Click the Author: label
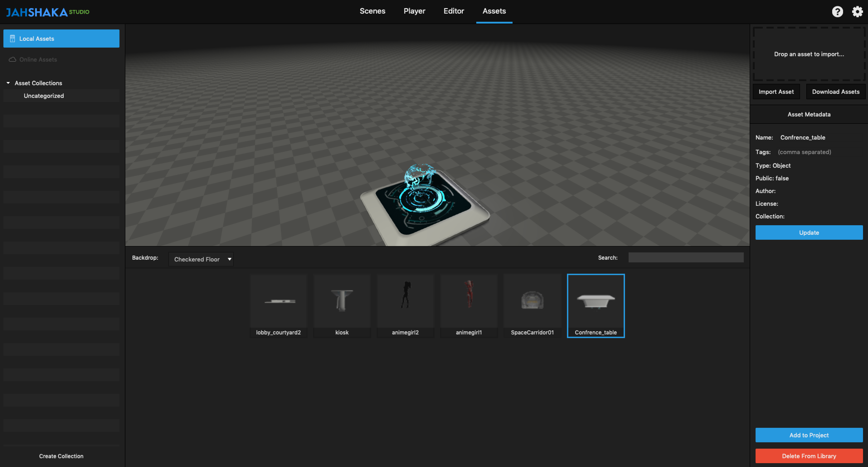Viewport: 868px width, 467px height. pos(766,191)
